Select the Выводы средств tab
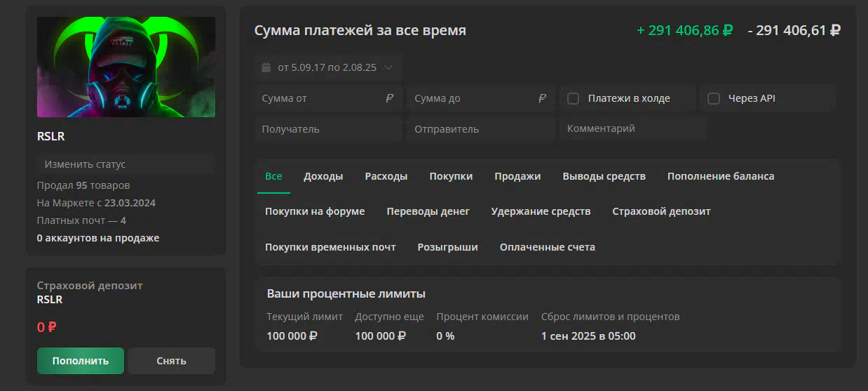Image resolution: width=868 pixels, height=391 pixels. (x=604, y=176)
